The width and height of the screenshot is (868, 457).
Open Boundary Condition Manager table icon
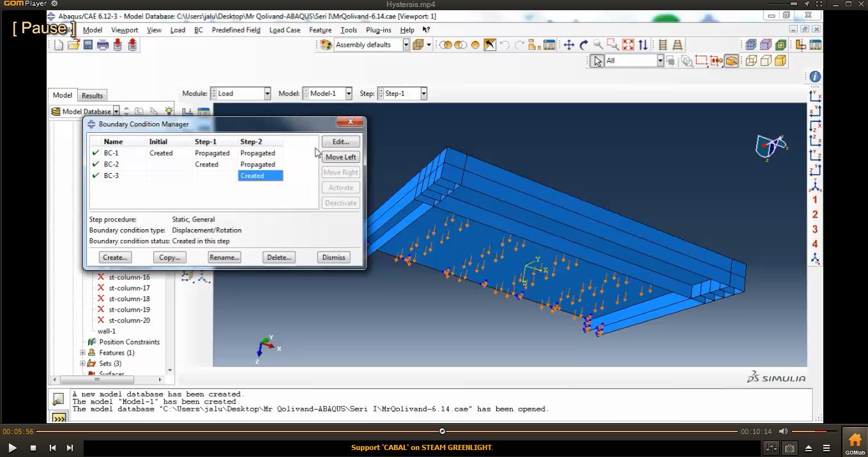203,112
